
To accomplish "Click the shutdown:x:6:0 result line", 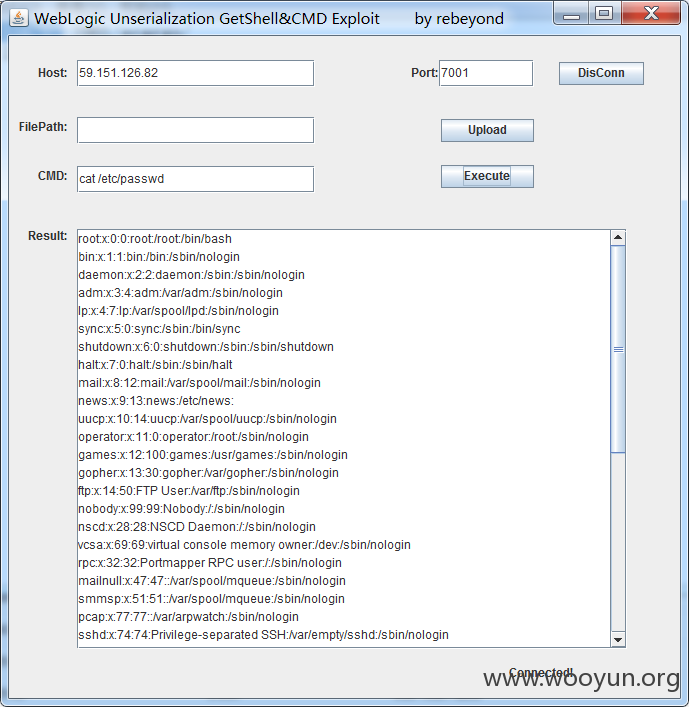I will pyautogui.click(x=206, y=347).
